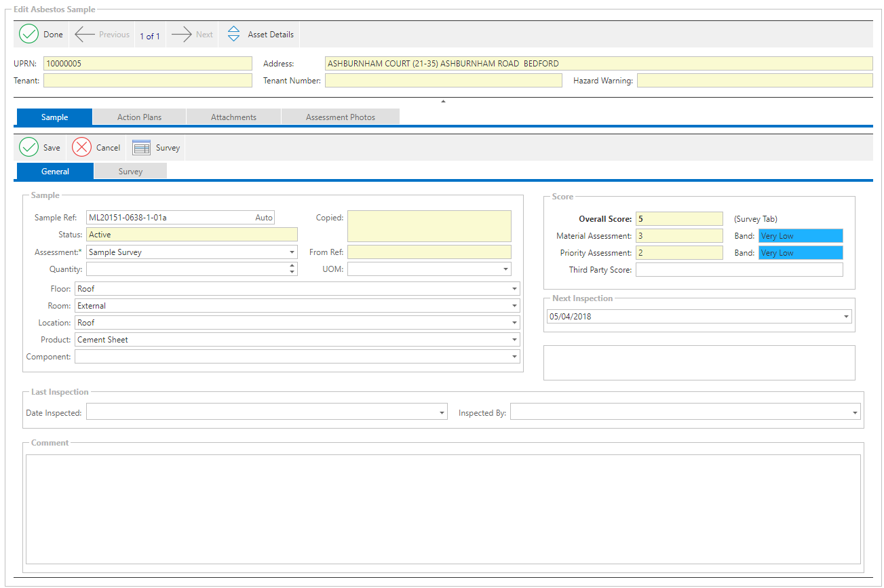Viewport: 884px width, 588px height.
Task: Click the Auto button in Sample Ref
Action: (x=264, y=218)
